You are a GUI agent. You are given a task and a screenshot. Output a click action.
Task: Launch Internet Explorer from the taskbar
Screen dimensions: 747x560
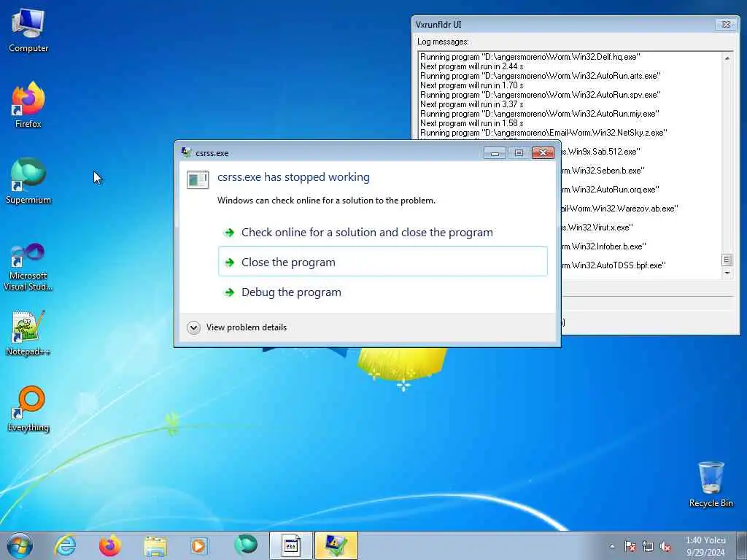(x=65, y=545)
